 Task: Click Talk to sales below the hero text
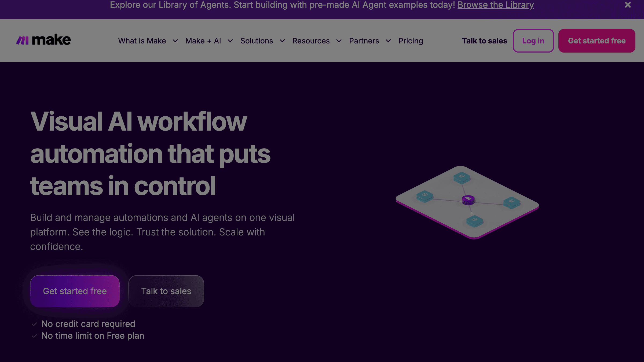(166, 291)
